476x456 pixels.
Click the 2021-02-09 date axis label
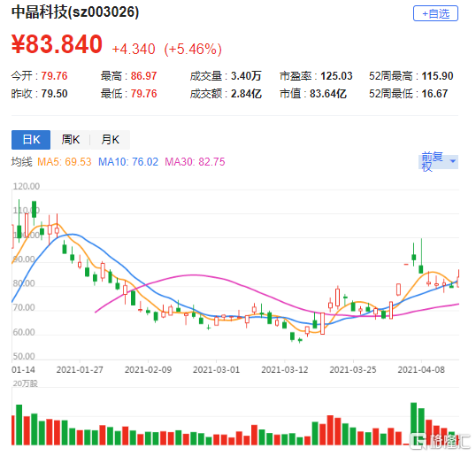148,370
